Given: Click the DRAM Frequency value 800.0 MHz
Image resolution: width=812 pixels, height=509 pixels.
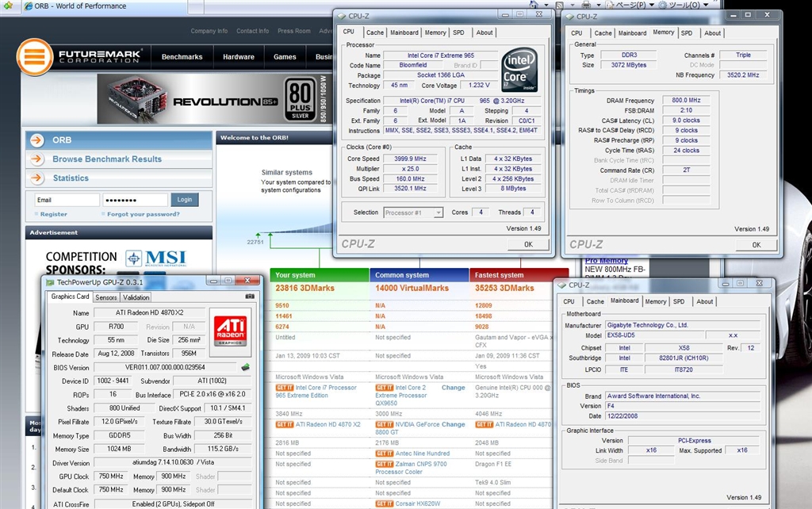Looking at the screenshot, I should click(686, 101).
